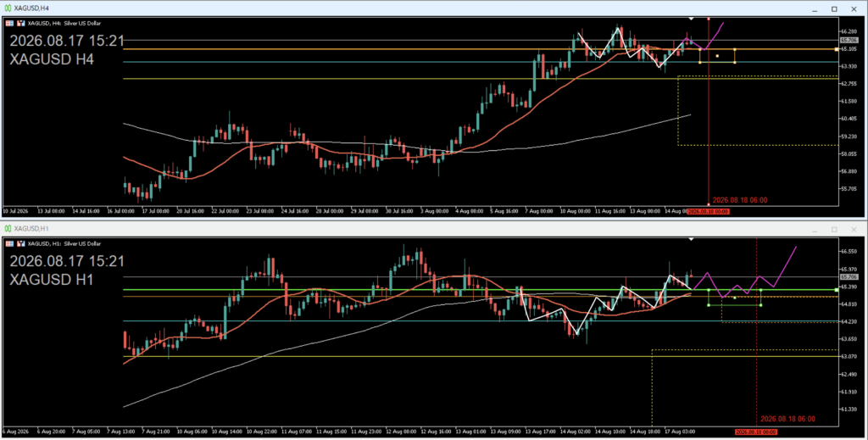Select the chart shift triangle on H4 chart
Screen dimensions: 868x440
pyautogui.click(x=691, y=19)
